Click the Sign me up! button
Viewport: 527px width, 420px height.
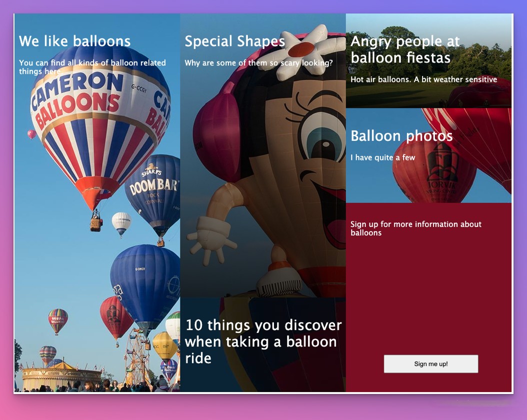pyautogui.click(x=431, y=364)
